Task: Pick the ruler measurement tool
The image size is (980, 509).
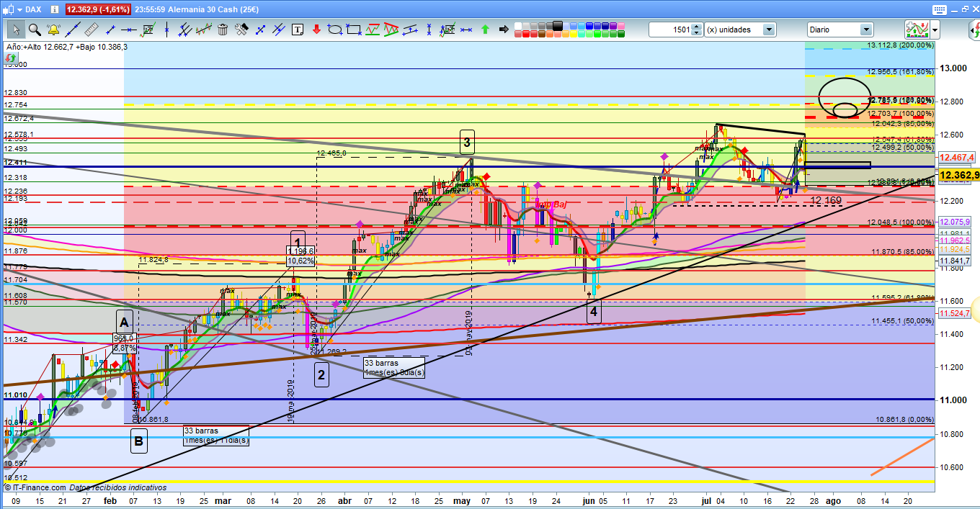Action: (91, 30)
